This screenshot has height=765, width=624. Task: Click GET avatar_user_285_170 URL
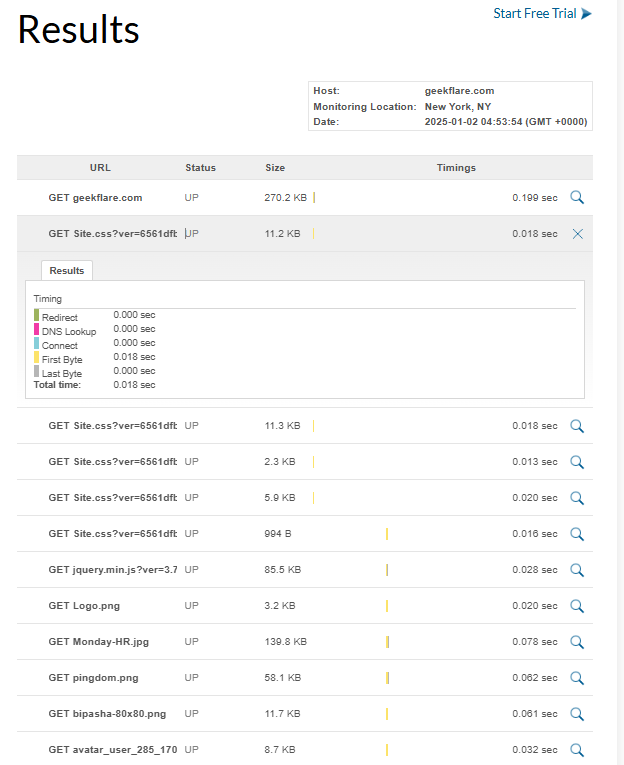coord(113,750)
